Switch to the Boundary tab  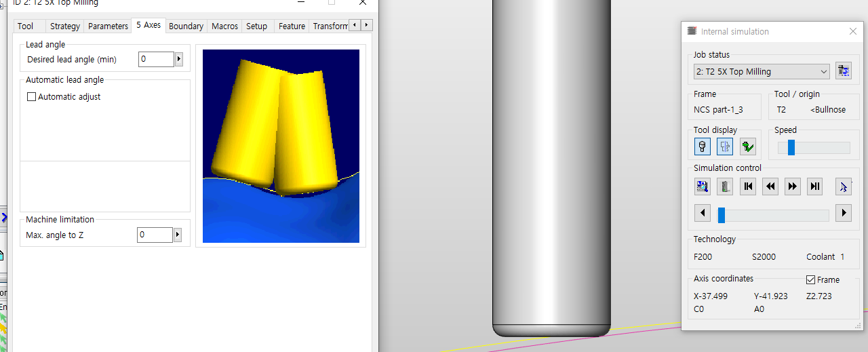point(186,26)
